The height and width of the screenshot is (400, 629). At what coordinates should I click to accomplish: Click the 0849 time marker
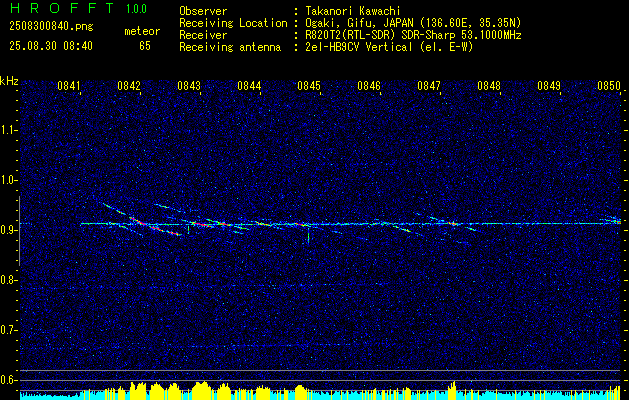(549, 85)
